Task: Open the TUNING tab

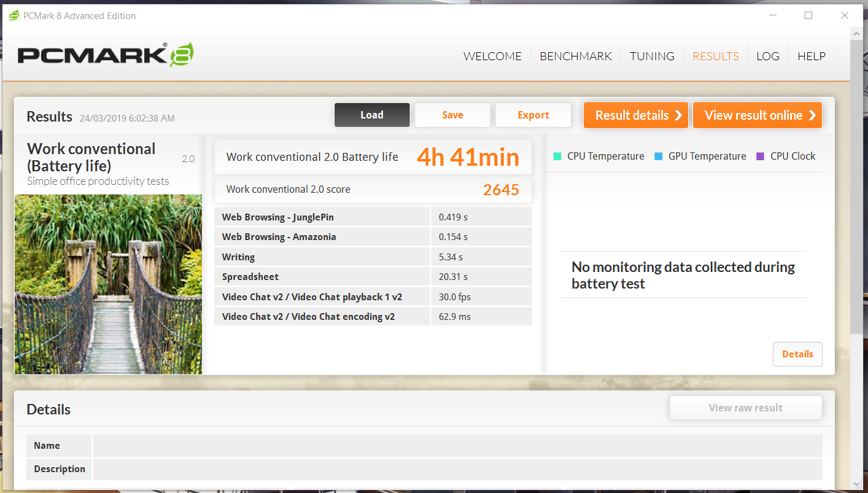Action: [x=652, y=56]
